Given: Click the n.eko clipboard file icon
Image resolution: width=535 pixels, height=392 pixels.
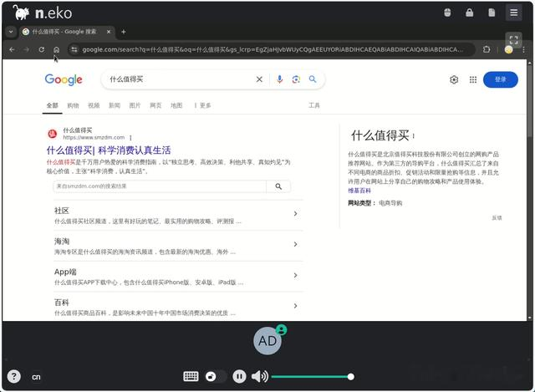Looking at the screenshot, I should coord(492,13).
